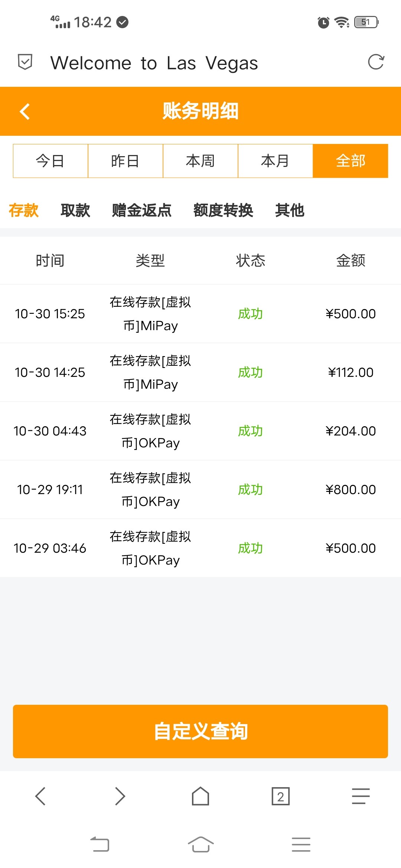The width and height of the screenshot is (401, 868).
Task: Click the 自定义查询 button
Action: tap(200, 731)
